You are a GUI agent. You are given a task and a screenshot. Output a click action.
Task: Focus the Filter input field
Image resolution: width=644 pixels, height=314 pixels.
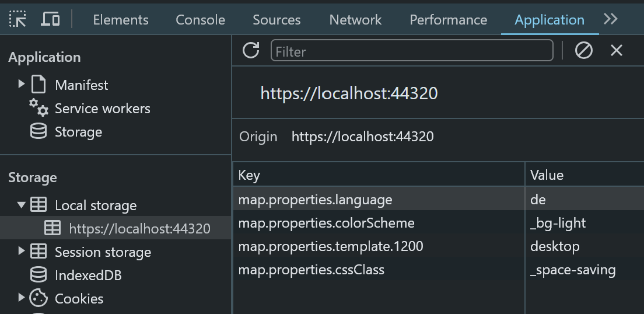[x=412, y=51]
